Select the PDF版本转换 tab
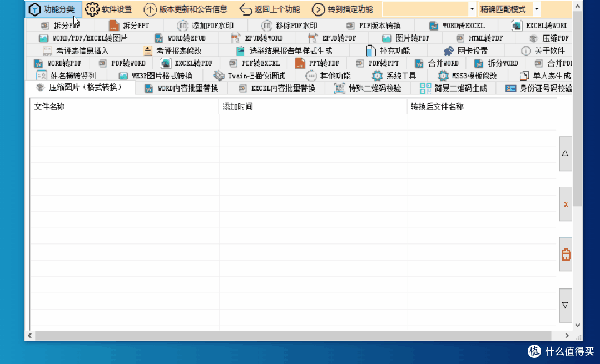Screen dimensions: 600x364 (x=373, y=26)
